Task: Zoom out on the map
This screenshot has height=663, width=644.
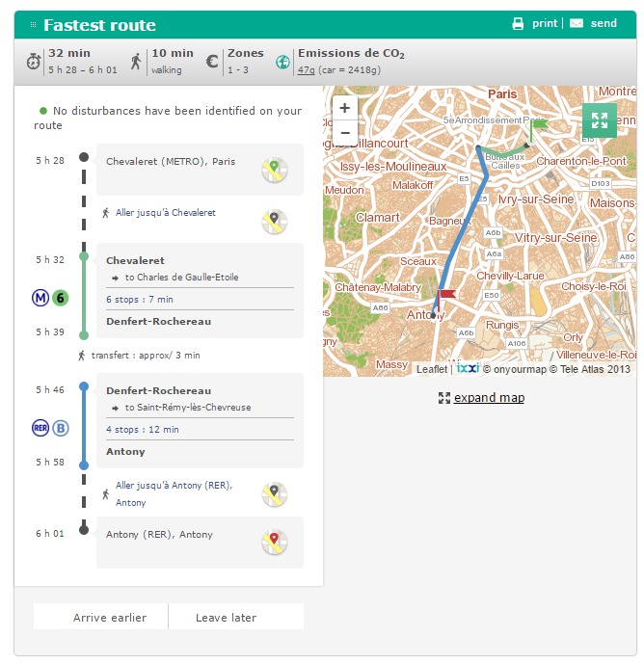Action: (x=344, y=131)
